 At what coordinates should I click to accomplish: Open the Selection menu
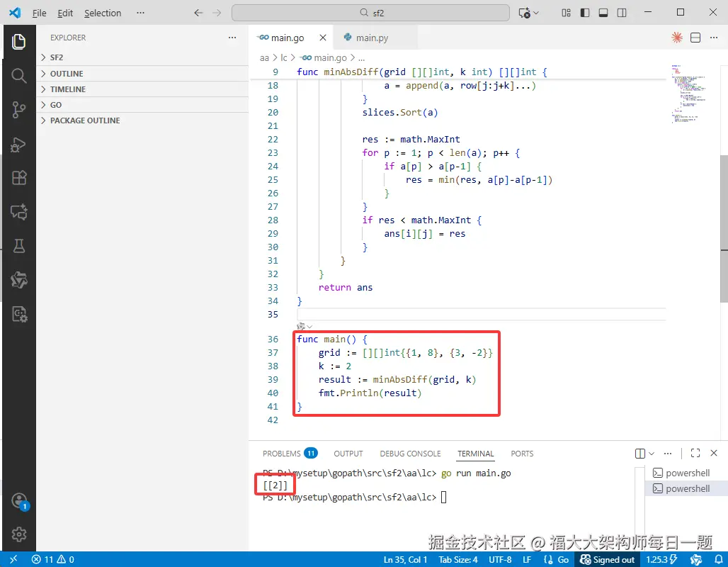point(103,13)
